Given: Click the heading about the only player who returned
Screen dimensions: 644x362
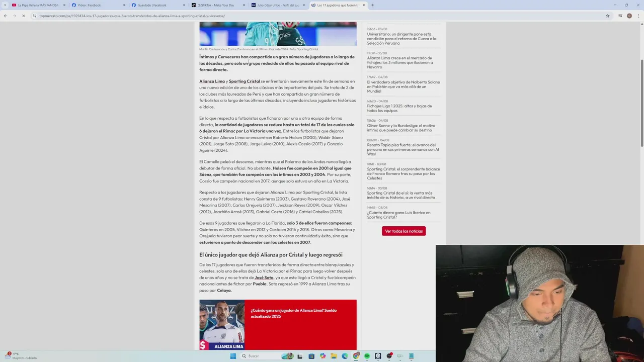Looking at the screenshot, I should click(x=271, y=255).
